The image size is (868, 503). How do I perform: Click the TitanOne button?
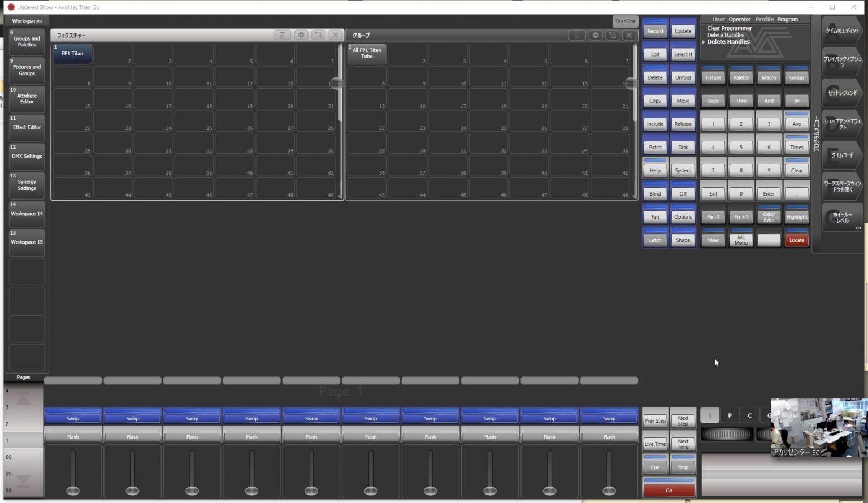625,21
